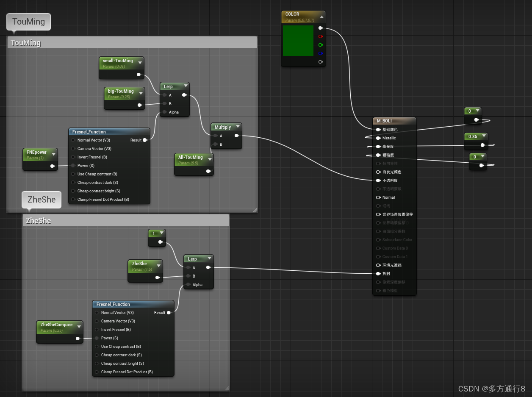Click the B input pin on the lower Lerp node
This screenshot has height=397, width=532.
188,276
